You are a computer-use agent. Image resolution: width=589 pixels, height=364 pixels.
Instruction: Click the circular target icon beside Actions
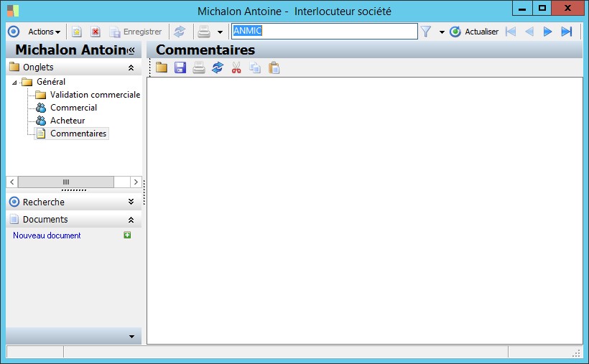pyautogui.click(x=14, y=32)
